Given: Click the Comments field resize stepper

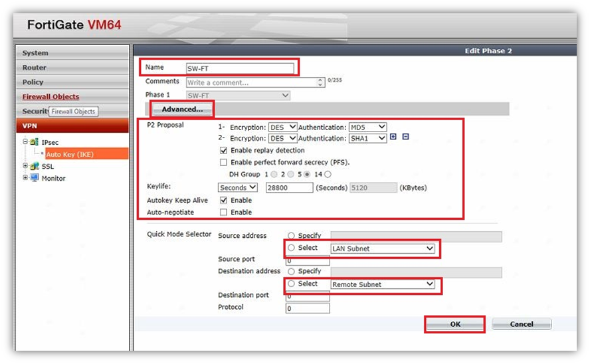Looking at the screenshot, I should pyautogui.click(x=320, y=82).
